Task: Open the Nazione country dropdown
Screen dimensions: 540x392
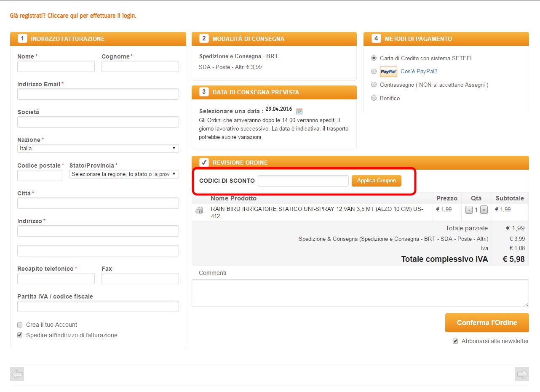Action: pyautogui.click(x=98, y=149)
